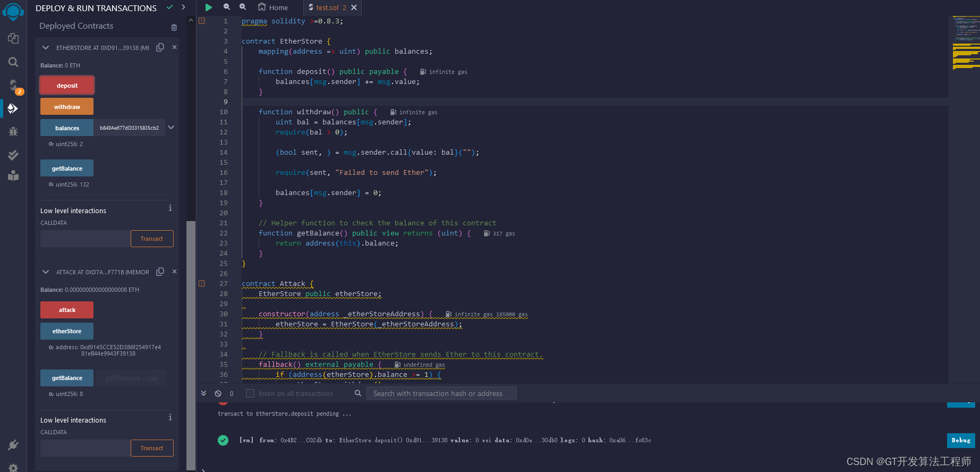The width and height of the screenshot is (980, 472).
Task: Click the green compile status checkmark
Action: point(169,7)
